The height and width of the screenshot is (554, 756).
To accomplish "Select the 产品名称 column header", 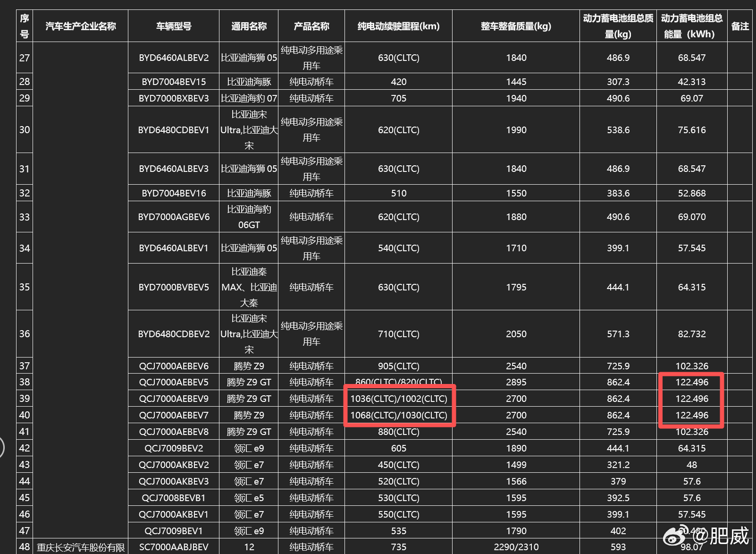I will [x=311, y=26].
